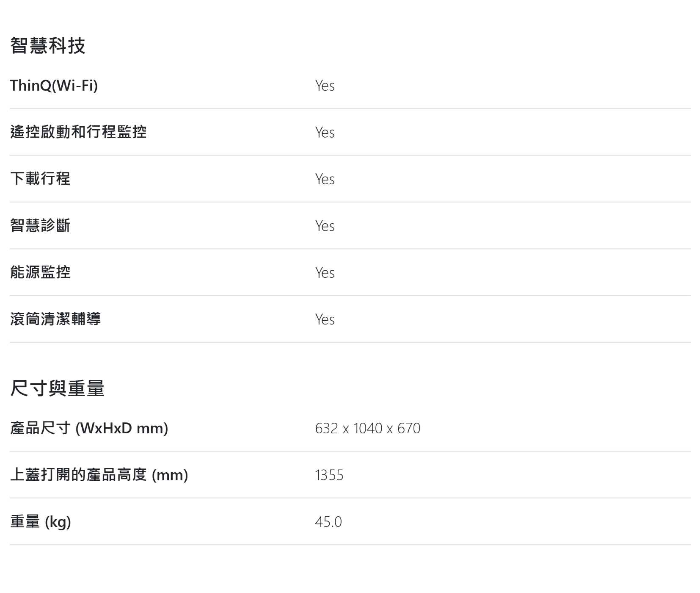Select the 下載行程 row label
Image resolution: width=700 pixels, height=593 pixels.
[x=40, y=179]
